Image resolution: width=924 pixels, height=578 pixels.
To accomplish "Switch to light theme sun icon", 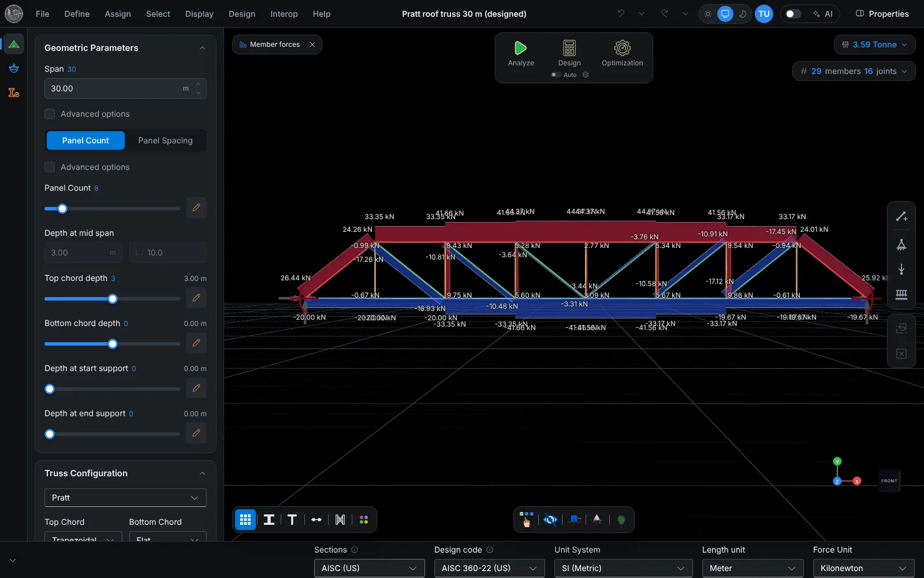I will coord(707,14).
